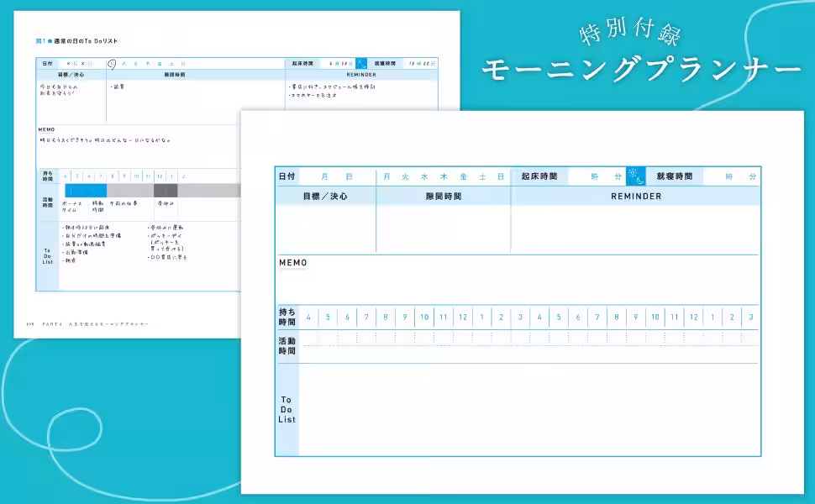Click the To Do List label on back page
This screenshot has height=504, width=815.
[48, 256]
